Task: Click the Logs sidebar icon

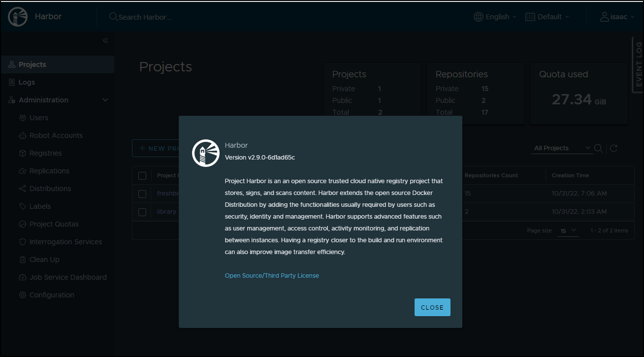Action: (x=12, y=82)
